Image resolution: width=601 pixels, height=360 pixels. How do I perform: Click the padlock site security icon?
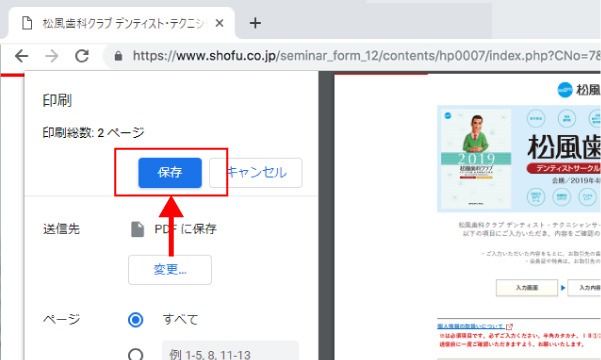[x=118, y=56]
